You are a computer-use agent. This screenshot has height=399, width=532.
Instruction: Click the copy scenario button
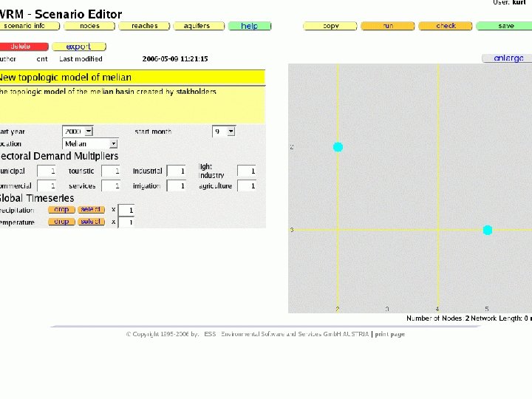pyautogui.click(x=330, y=26)
